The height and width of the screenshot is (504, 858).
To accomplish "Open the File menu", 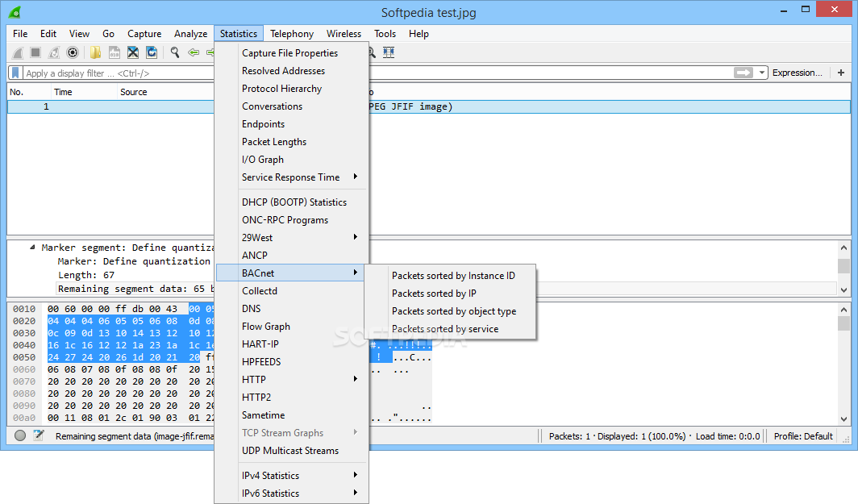I will (x=20, y=33).
